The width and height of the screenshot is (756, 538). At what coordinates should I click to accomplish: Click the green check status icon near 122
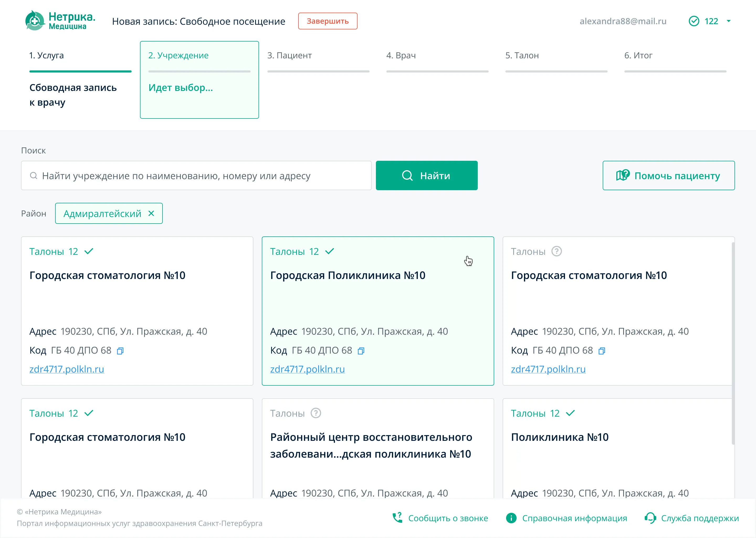(x=694, y=21)
